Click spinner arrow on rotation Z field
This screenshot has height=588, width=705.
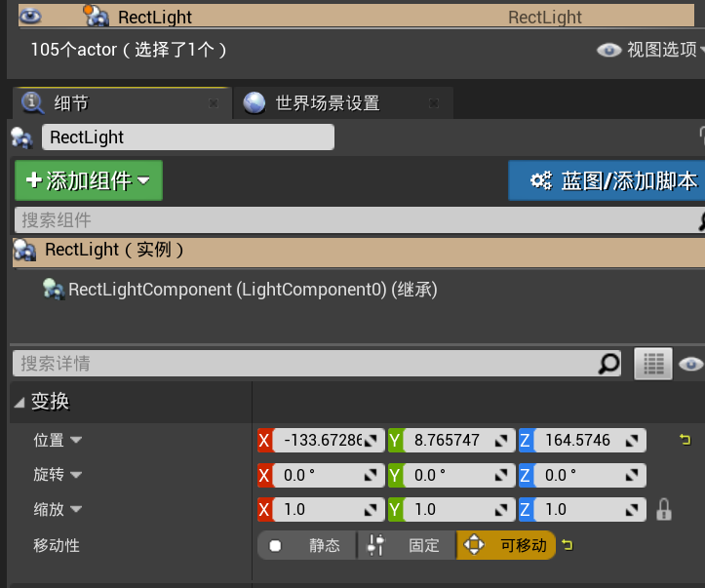tap(632, 475)
